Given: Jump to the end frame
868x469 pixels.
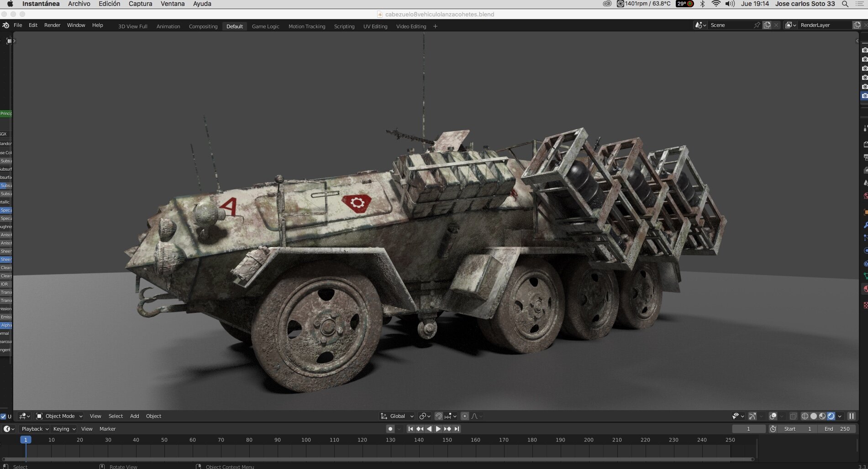Looking at the screenshot, I should coord(457,429).
